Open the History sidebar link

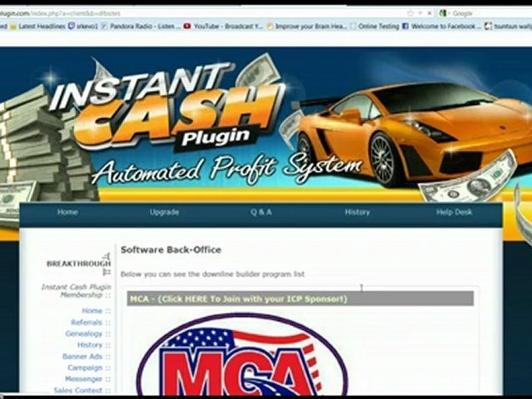pos(90,345)
